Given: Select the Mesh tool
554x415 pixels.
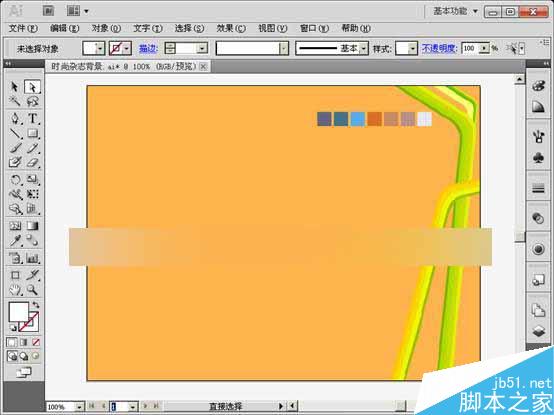Looking at the screenshot, I should tap(15, 226).
